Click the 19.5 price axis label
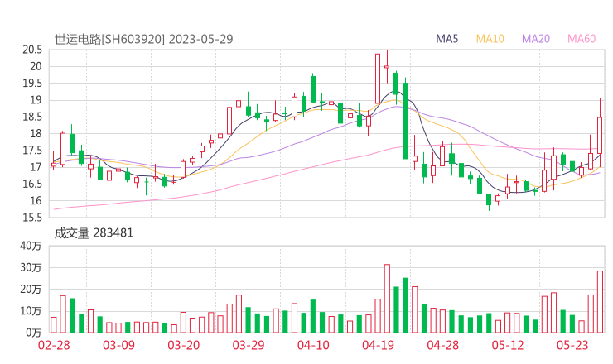This screenshot has width=613, height=364. point(32,84)
